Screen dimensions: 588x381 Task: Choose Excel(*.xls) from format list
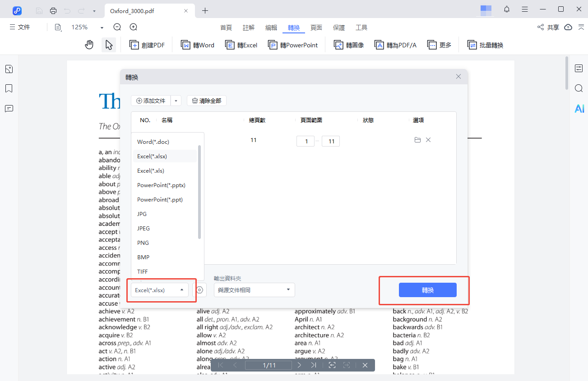coord(165,170)
